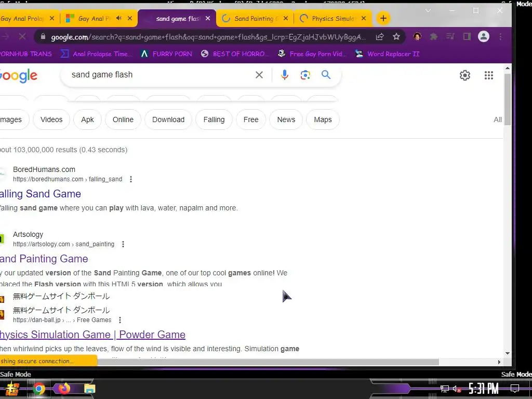Bookmark this page with the star icon
Image resolution: width=532 pixels, height=399 pixels.
coord(396,37)
